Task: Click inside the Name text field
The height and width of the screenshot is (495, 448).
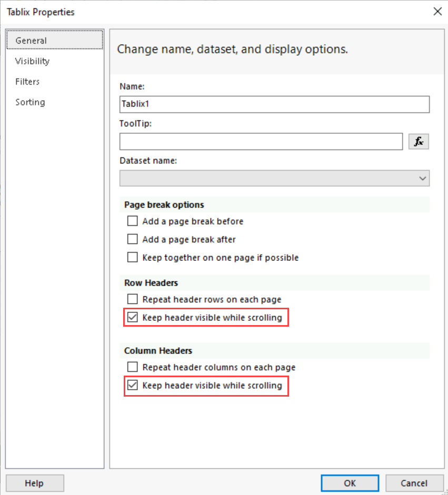Action: point(274,104)
